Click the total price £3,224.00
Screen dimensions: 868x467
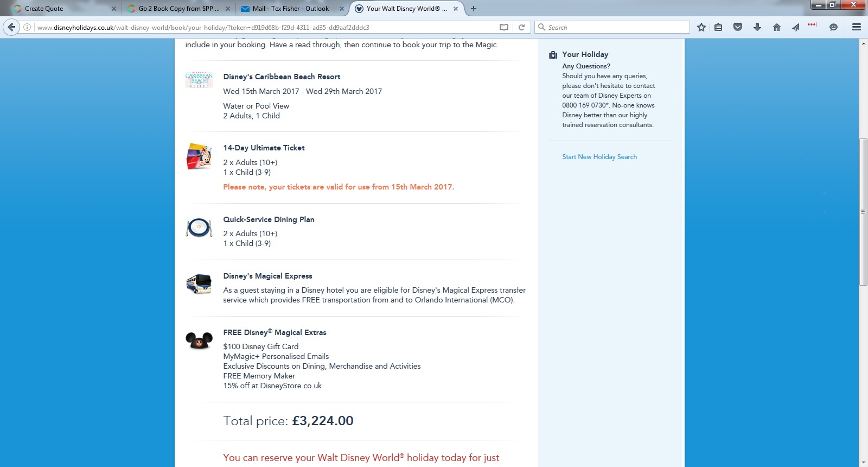323,421
